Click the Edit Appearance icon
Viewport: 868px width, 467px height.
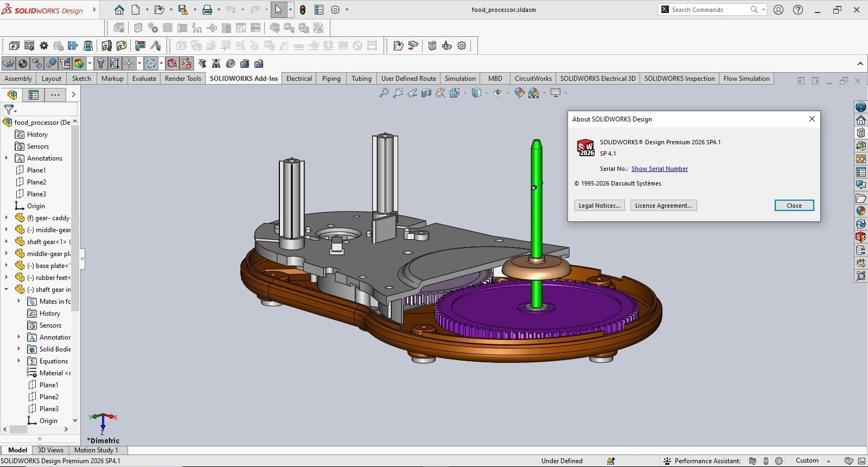click(x=520, y=93)
